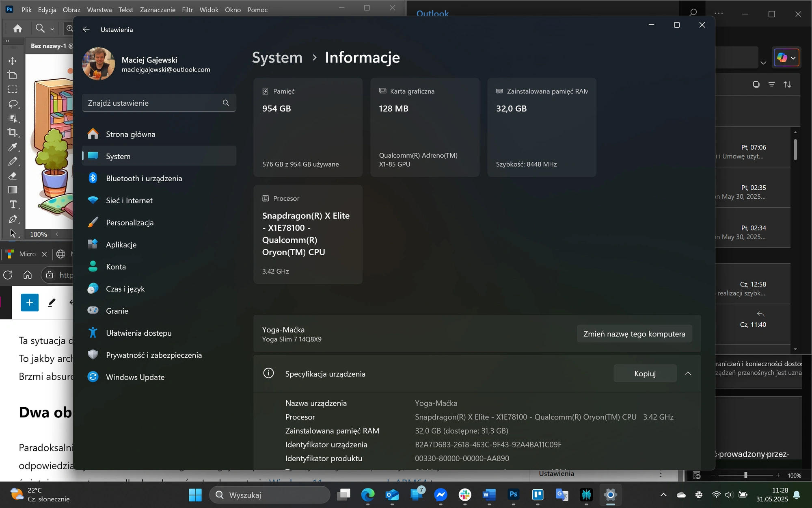
Task: Adjust the zoom slider in the bottom-right window
Action: coord(745,475)
